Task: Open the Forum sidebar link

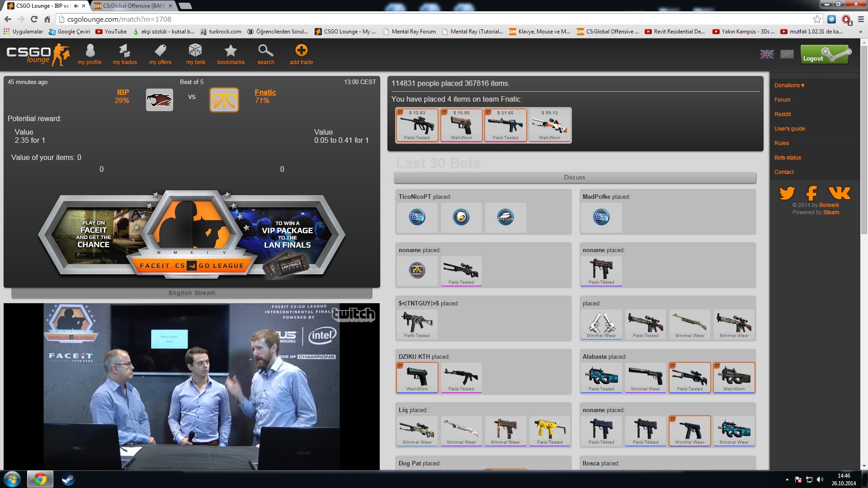Action: tap(782, 100)
